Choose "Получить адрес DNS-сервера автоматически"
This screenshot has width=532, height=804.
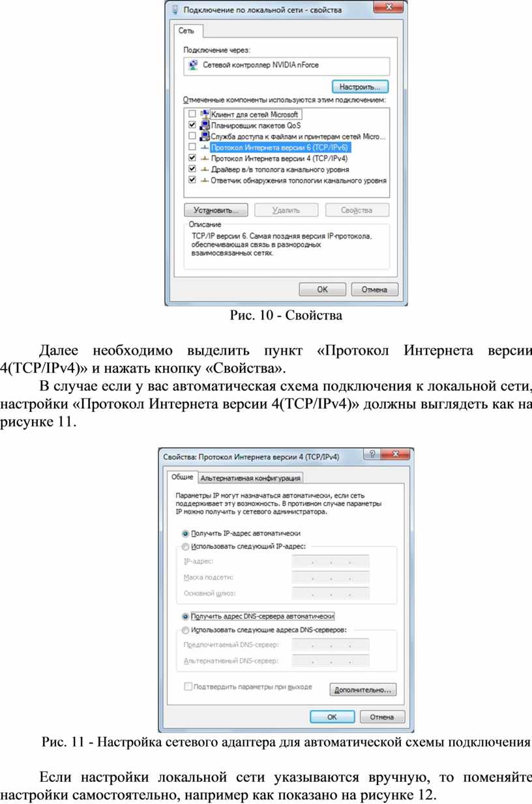(x=185, y=616)
